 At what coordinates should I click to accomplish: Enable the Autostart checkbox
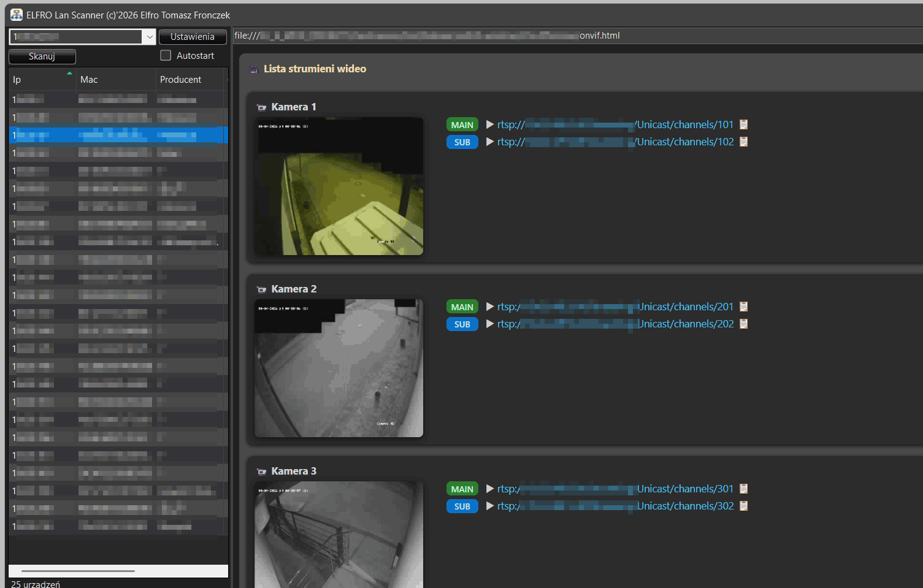(166, 56)
